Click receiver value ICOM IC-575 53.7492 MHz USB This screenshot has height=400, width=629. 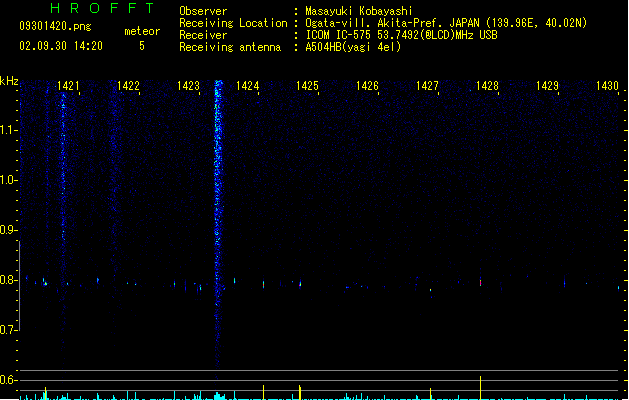tap(402, 35)
